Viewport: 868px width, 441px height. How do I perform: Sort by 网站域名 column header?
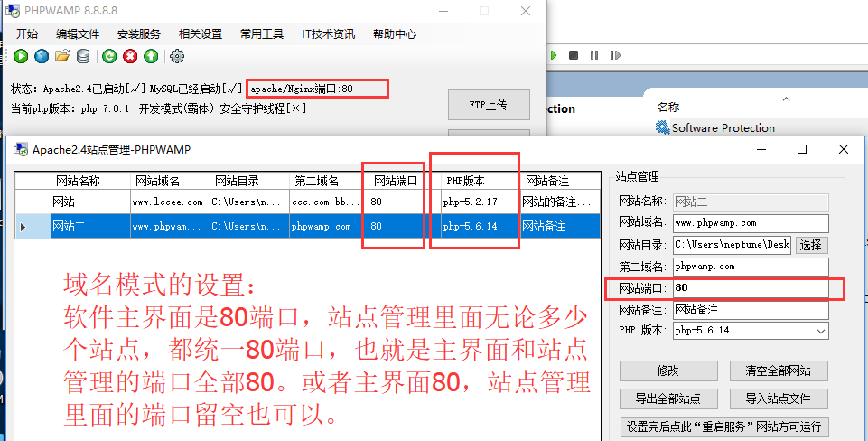click(171, 181)
